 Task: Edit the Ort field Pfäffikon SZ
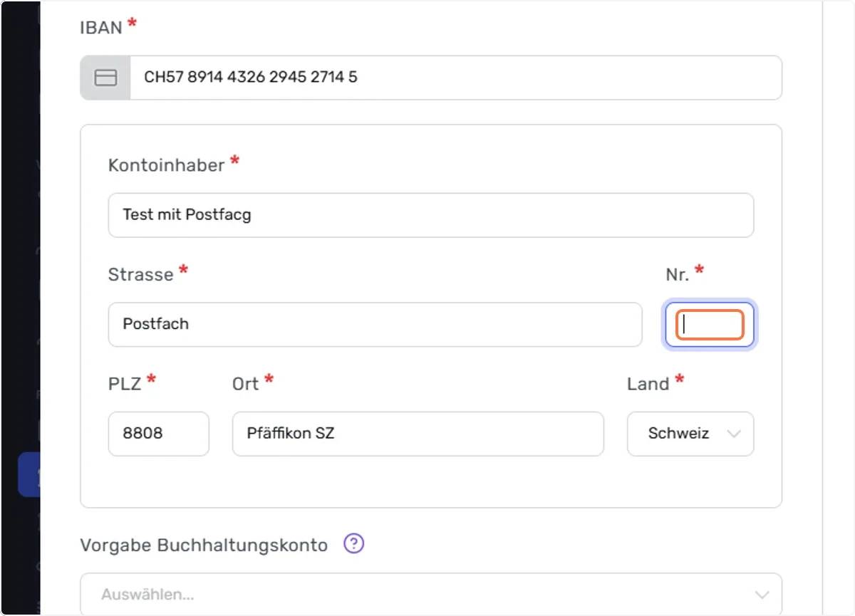(418, 434)
